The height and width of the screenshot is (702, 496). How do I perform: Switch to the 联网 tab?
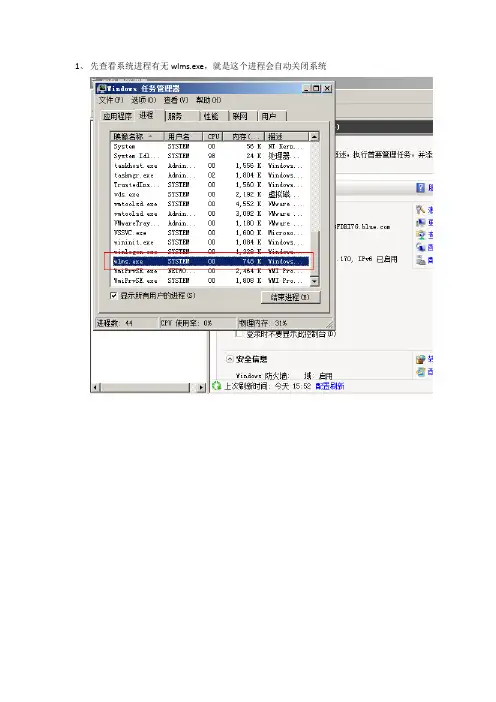243,116
